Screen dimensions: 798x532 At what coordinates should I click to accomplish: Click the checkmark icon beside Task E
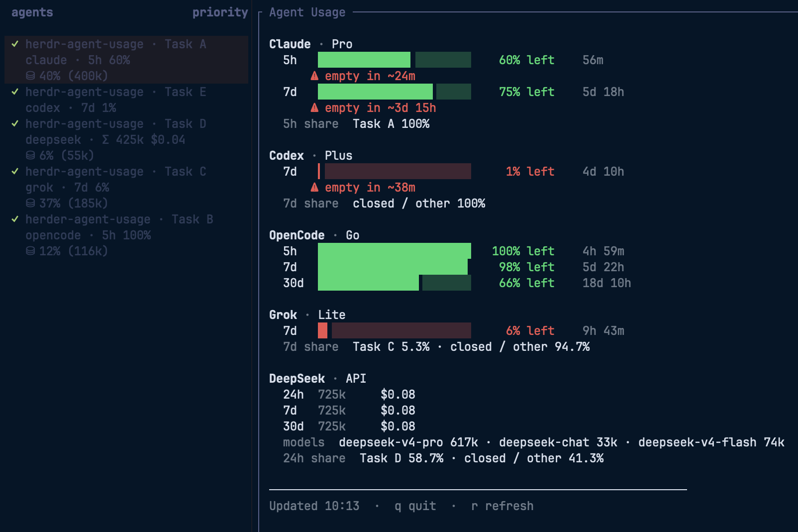click(15, 92)
